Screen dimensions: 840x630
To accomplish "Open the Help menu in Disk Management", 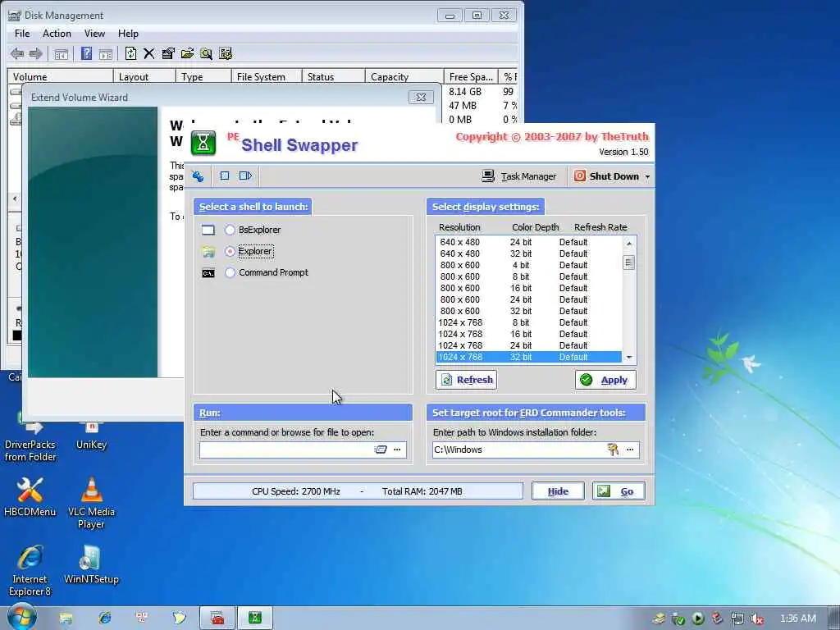I will 128,33.
